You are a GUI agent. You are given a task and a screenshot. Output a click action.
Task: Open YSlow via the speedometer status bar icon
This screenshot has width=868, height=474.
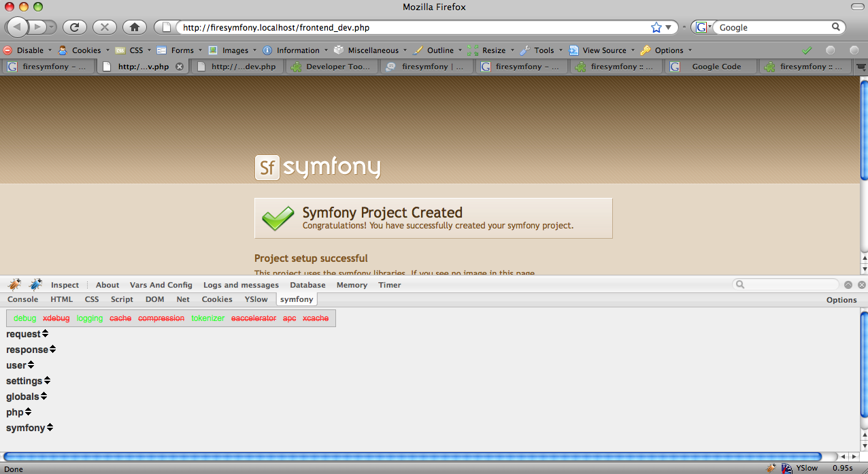(x=786, y=468)
